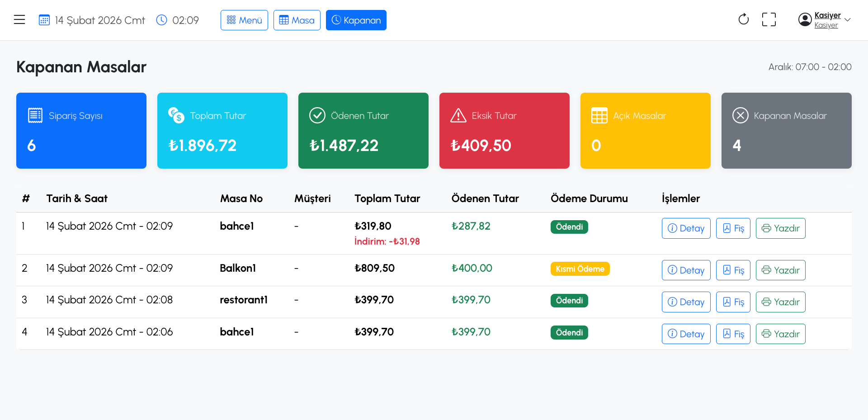The height and width of the screenshot is (420, 868).
Task: Open the Kapanan tab
Action: coord(356,20)
